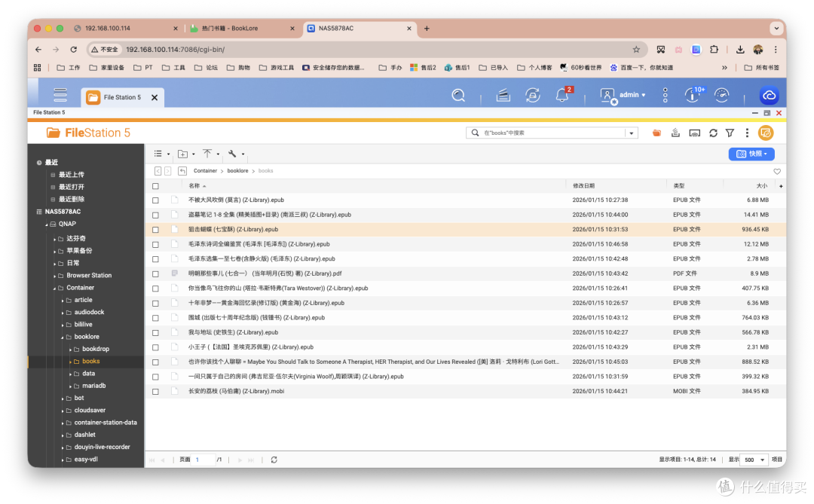This screenshot has width=814, height=504.
Task: Open a new browser tab with plus
Action: click(427, 29)
